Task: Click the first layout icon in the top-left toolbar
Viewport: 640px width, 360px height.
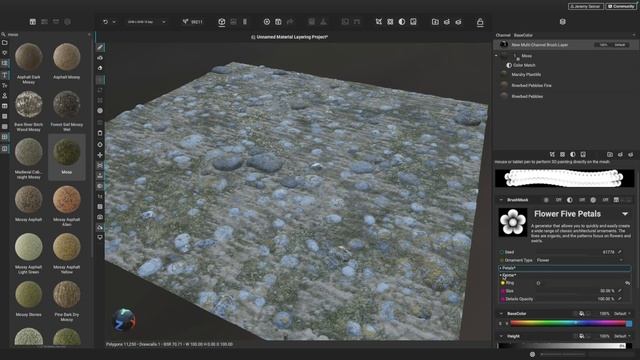Action: click(33, 22)
